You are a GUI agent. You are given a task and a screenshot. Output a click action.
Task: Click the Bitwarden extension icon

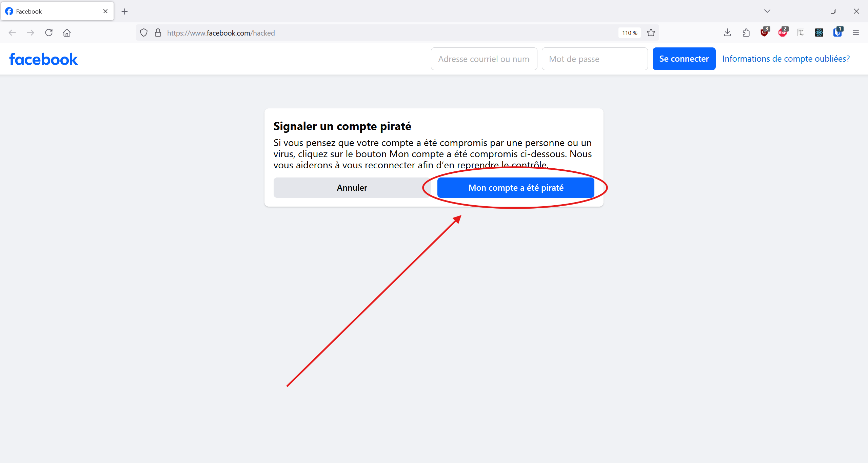point(837,33)
